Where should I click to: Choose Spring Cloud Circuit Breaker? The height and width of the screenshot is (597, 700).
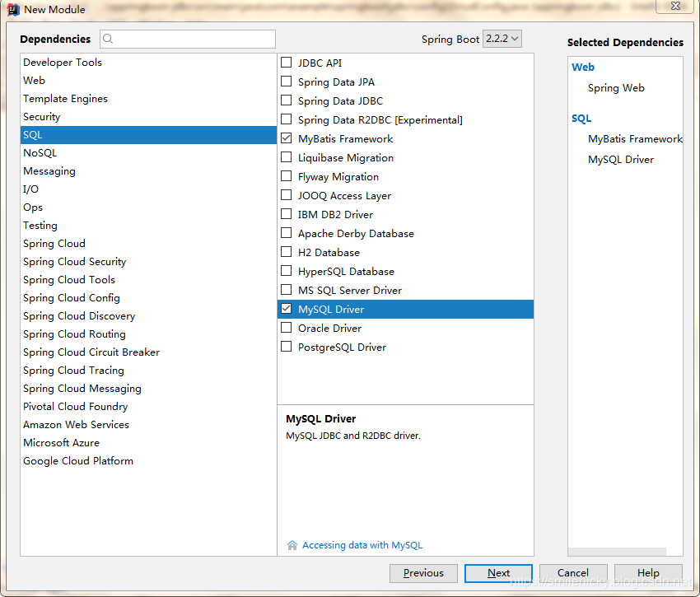[x=148, y=352]
